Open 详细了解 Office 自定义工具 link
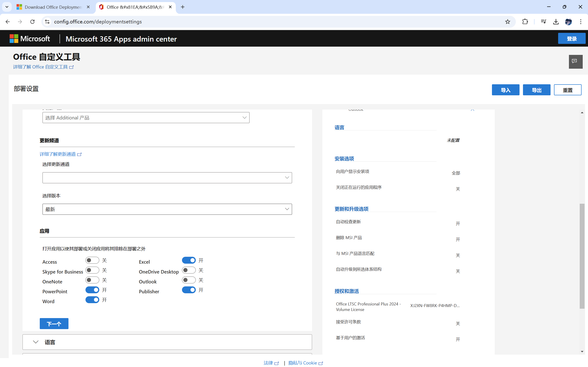The image size is (588, 367). coord(43,67)
